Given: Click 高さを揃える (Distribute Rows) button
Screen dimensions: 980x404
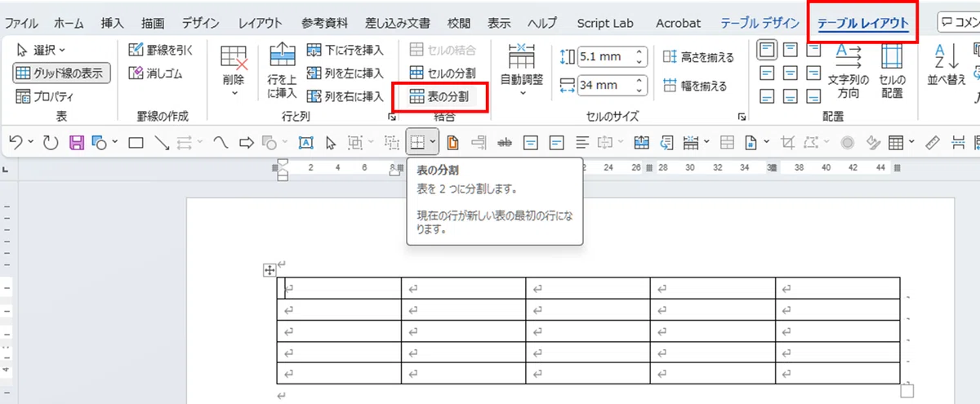Looking at the screenshot, I should pyautogui.click(x=699, y=57).
